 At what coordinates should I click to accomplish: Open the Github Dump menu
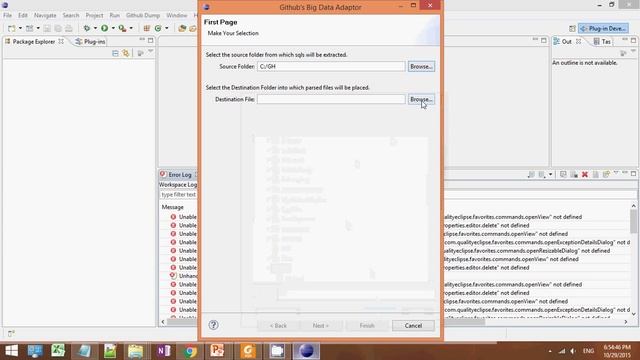click(143, 15)
